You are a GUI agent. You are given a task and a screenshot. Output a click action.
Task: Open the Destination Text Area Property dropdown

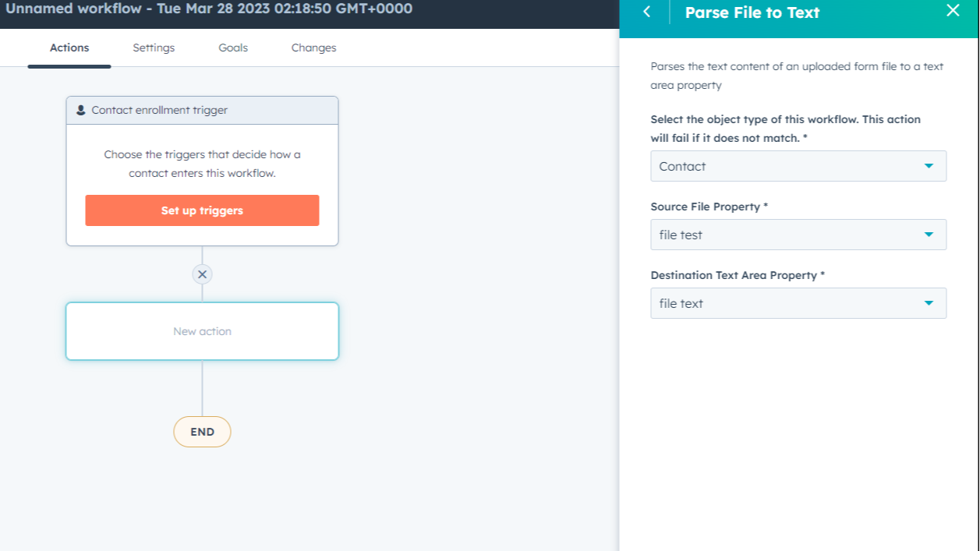798,303
